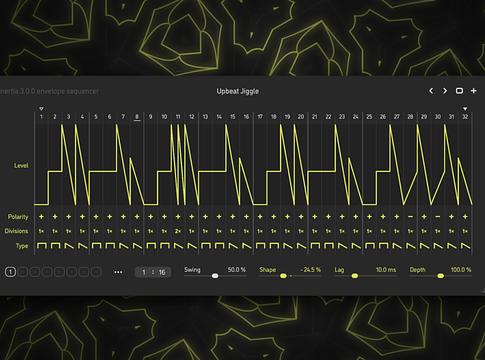Click the Lag slider handle
Viewport: 485px width, 360px height.
[x=355, y=276]
